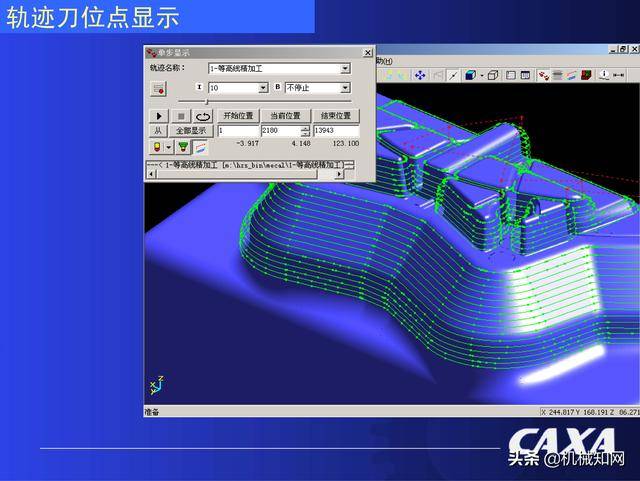
Task: Click the traffic light indicator icon
Action: pyautogui.click(x=154, y=146)
